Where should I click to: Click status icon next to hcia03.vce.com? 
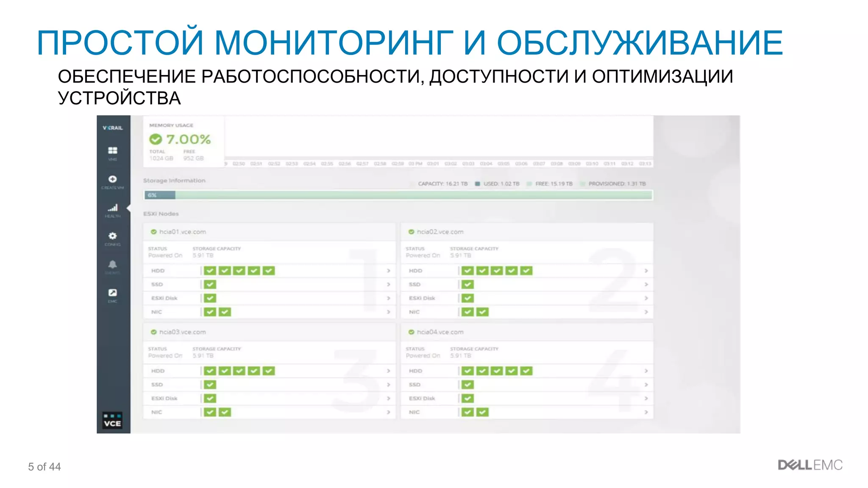coord(153,332)
